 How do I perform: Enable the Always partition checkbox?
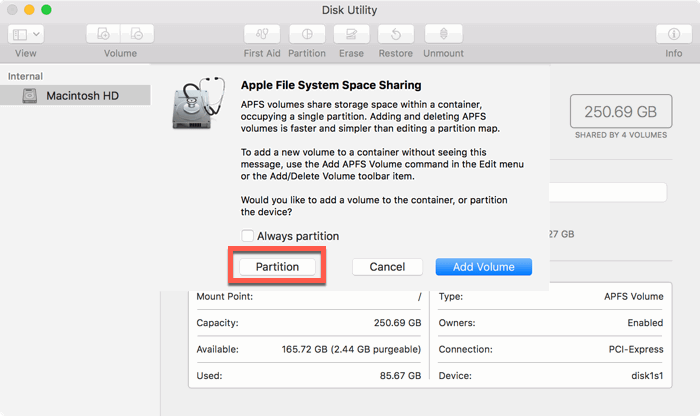(x=247, y=236)
